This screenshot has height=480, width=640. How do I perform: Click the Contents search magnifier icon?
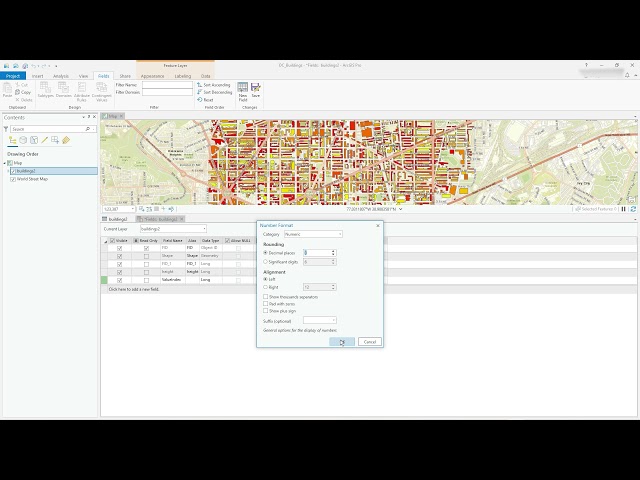point(87,129)
